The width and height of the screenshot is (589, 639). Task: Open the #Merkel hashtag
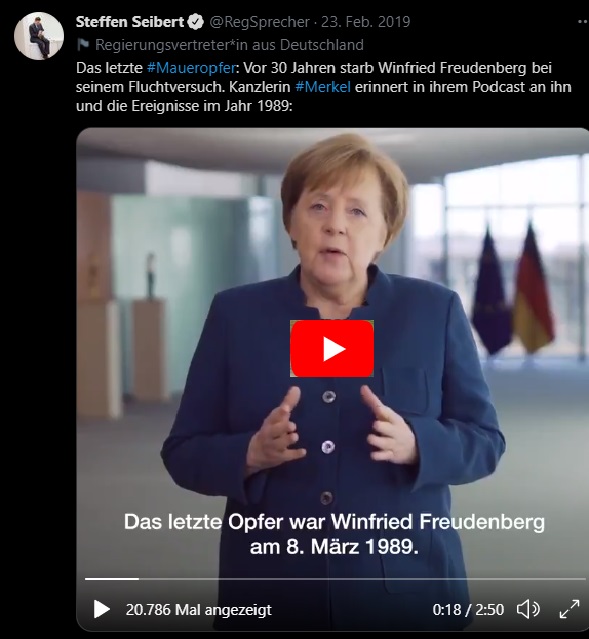(x=323, y=87)
